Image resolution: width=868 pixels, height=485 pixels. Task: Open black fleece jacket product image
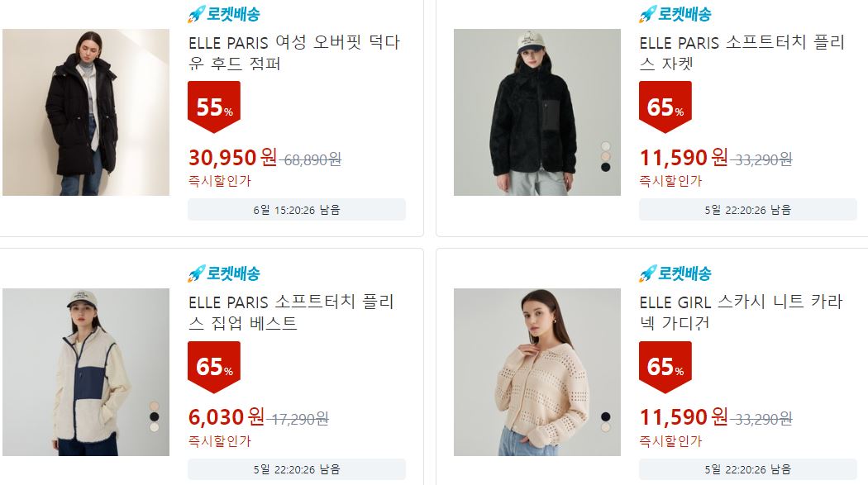tap(537, 112)
